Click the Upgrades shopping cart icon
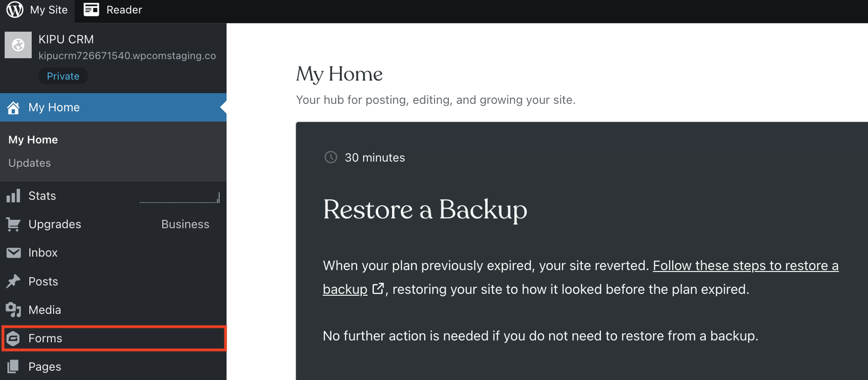The height and width of the screenshot is (380, 868). pos(14,224)
